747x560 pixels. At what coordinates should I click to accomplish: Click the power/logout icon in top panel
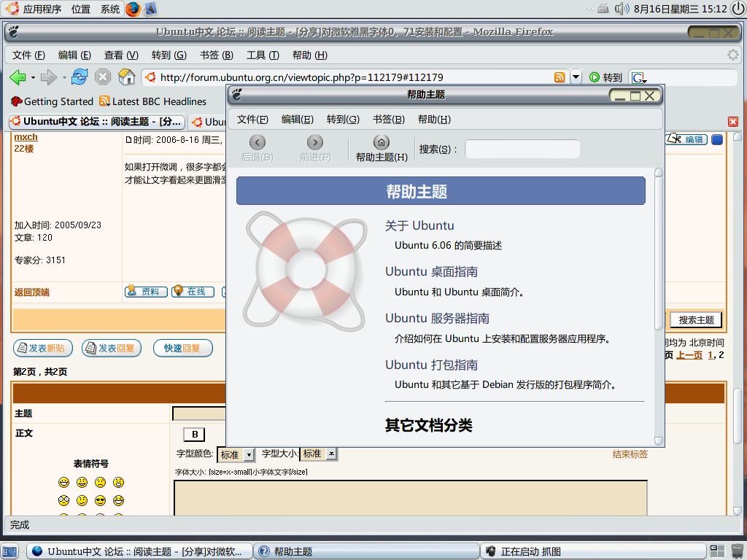pyautogui.click(x=738, y=9)
